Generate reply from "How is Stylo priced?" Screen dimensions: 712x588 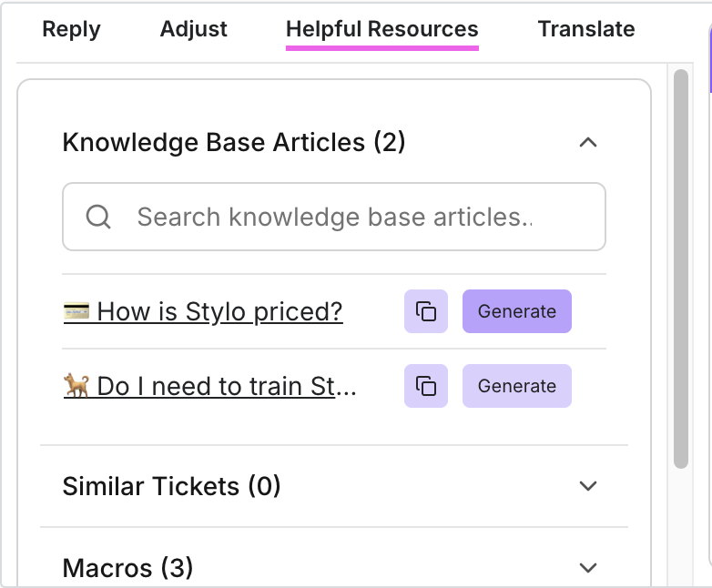516,312
